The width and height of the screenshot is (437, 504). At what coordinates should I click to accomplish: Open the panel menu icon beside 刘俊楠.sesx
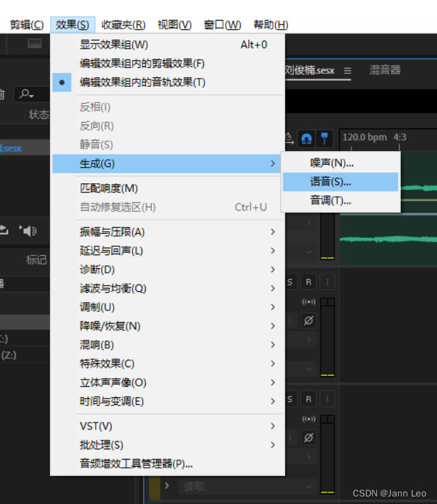click(x=347, y=70)
